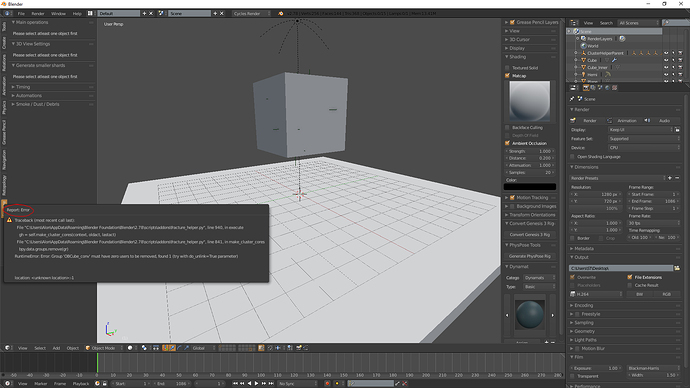
Task: Click the Audio mixdown button
Action: coord(662,121)
